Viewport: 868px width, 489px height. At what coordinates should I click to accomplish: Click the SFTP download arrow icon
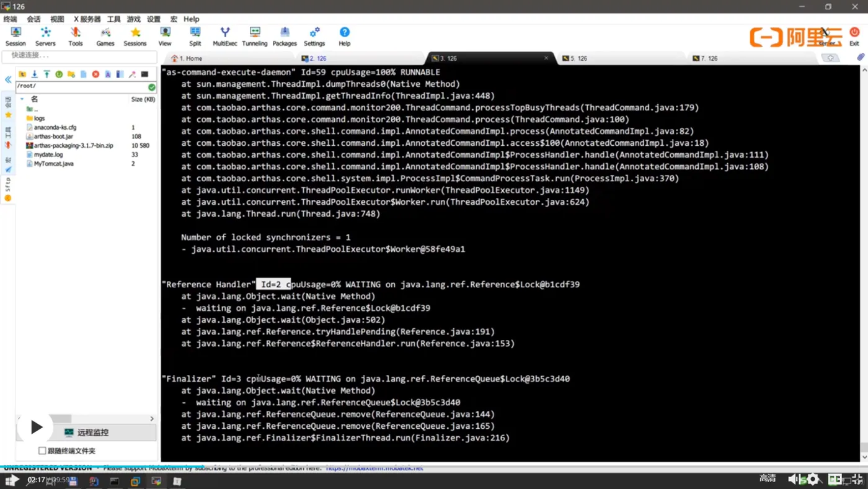pos(35,74)
